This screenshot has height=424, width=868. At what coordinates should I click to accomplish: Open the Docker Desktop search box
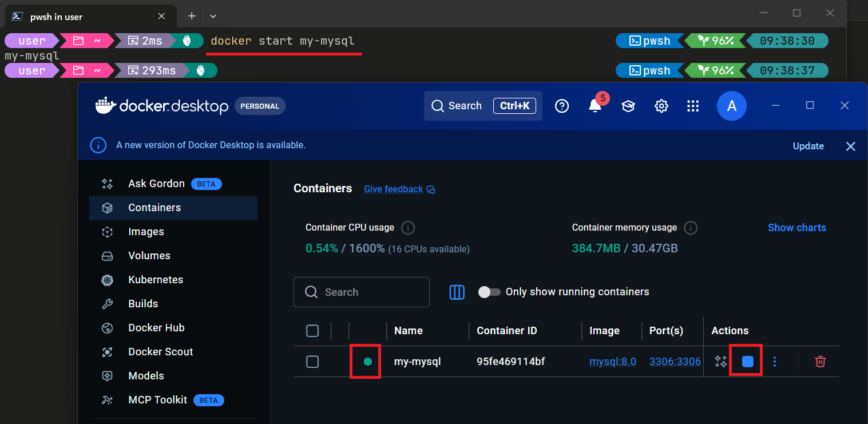click(x=483, y=106)
